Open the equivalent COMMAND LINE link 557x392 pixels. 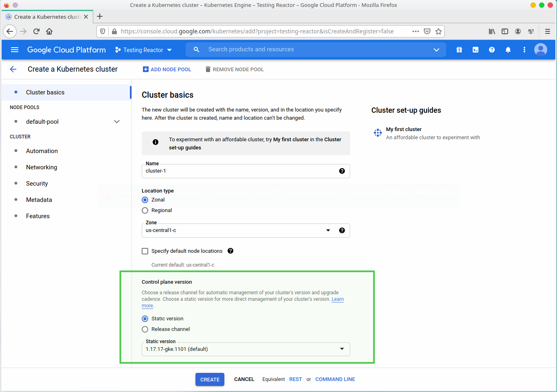tap(335, 379)
